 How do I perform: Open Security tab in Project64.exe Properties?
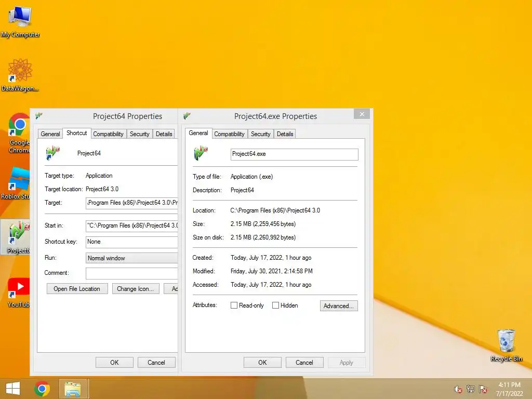261,134
